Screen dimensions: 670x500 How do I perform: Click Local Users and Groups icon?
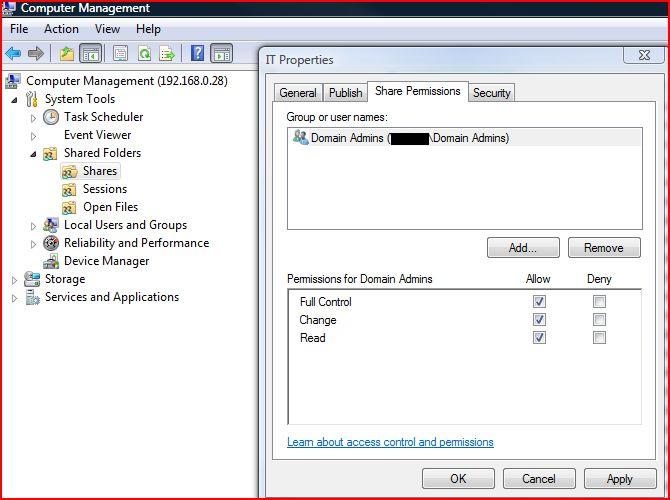click(x=51, y=225)
